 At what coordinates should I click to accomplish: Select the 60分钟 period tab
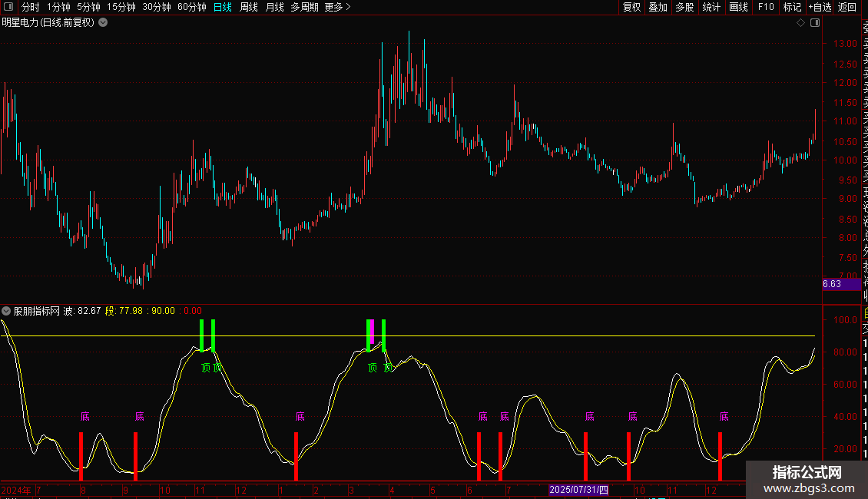[192, 7]
